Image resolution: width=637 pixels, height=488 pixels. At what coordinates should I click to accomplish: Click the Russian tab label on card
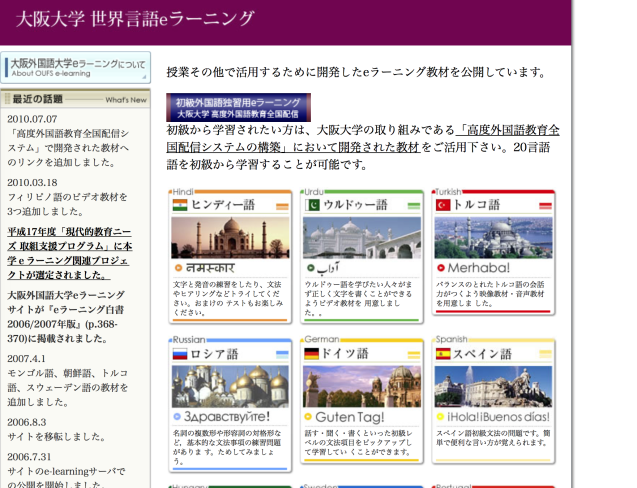[x=189, y=340]
